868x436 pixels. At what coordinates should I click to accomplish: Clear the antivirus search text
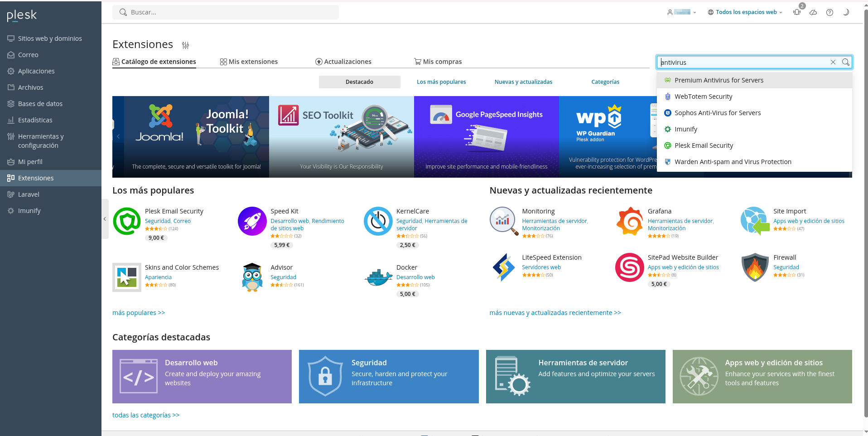[833, 62]
